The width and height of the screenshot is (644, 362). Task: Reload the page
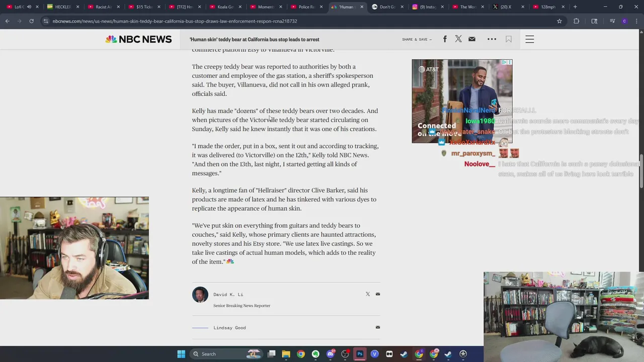pos(31,21)
